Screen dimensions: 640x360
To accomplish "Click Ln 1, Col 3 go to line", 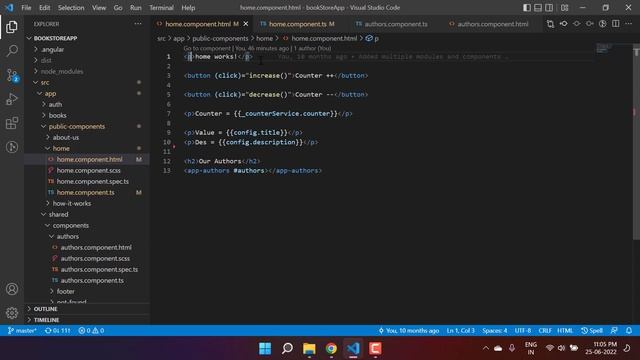I will 460,331.
